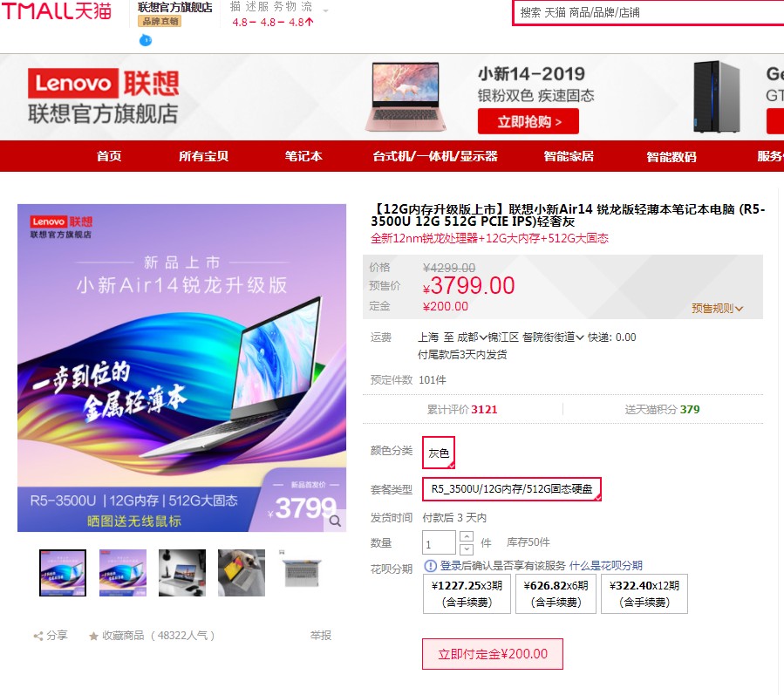Click the blue chat bubble icon under the store name

click(146, 40)
